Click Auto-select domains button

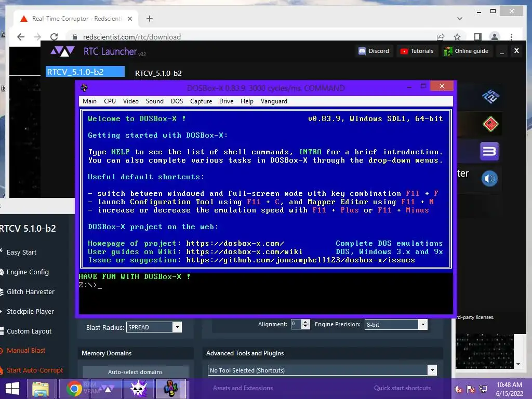click(x=136, y=372)
